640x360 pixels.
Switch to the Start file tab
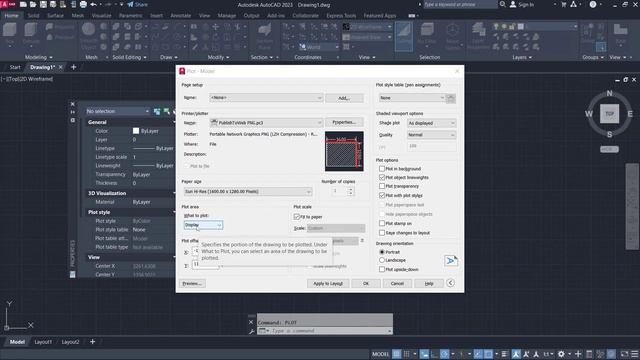click(15, 67)
